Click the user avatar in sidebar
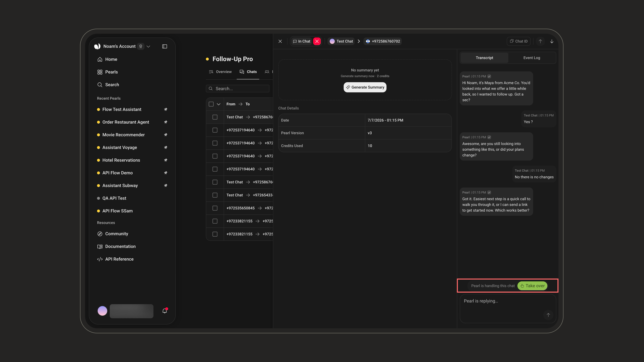Screen dimensions: 644x362 click(x=102, y=311)
